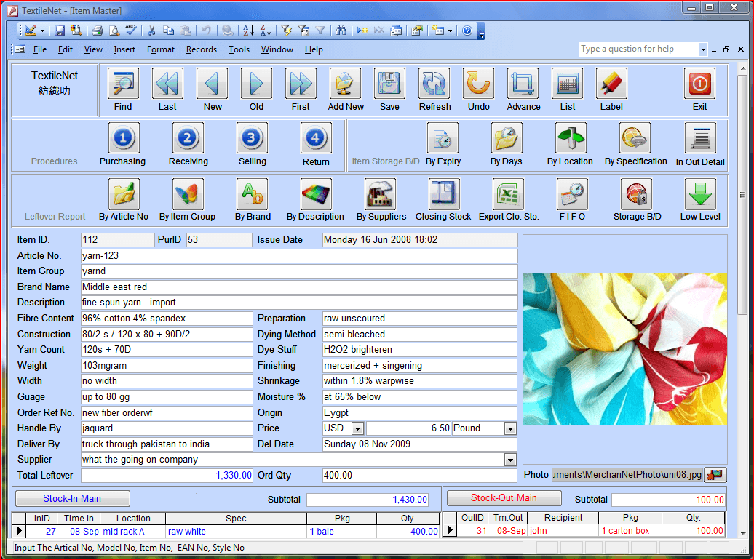Expand the Supplier field dropdown
Screen dimensions: 754x560
[510, 459]
